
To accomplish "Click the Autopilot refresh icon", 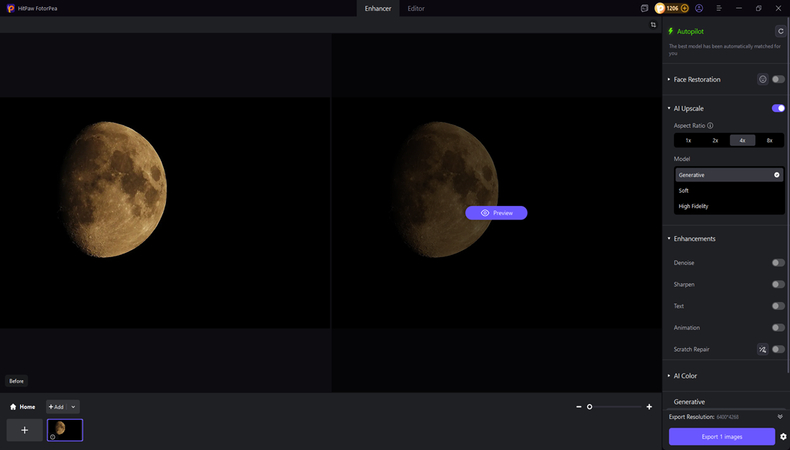I will [x=779, y=31].
